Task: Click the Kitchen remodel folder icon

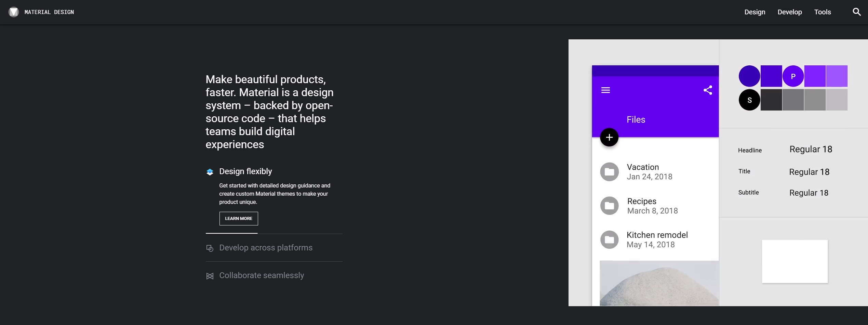Action: click(610, 239)
